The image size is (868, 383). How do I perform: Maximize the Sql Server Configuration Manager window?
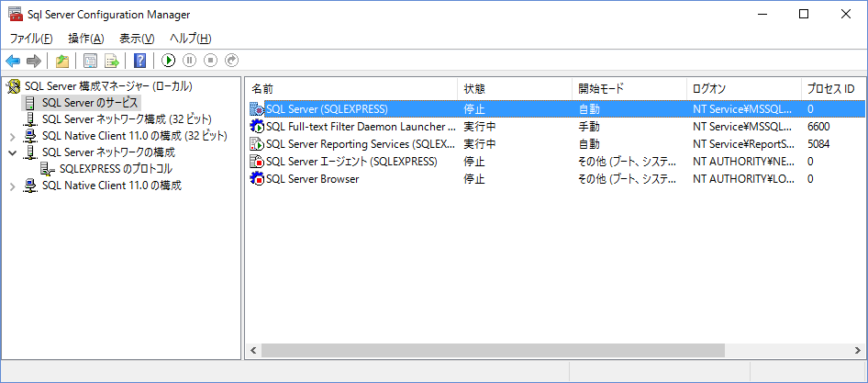804,15
